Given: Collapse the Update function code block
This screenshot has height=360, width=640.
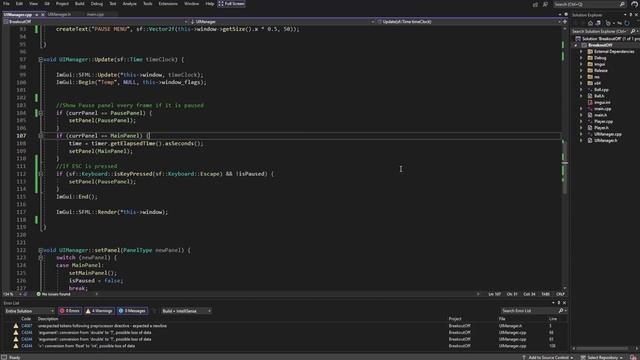Looking at the screenshot, I should 40,60.
